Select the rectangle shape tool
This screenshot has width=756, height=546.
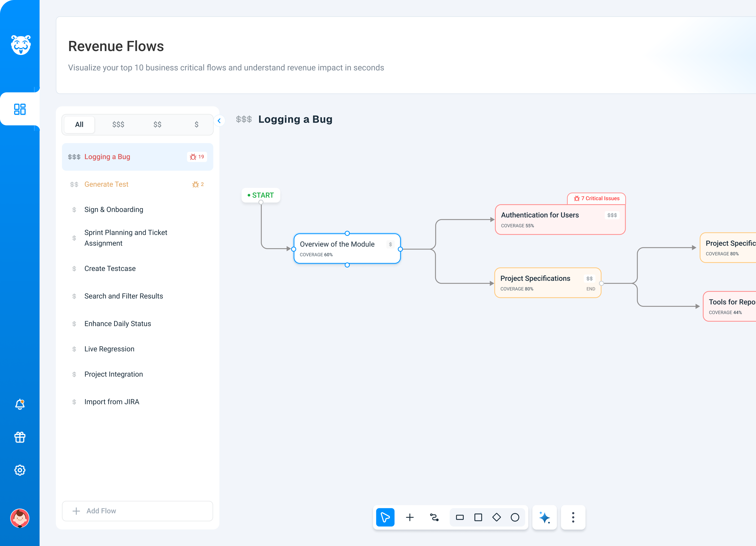(x=460, y=517)
